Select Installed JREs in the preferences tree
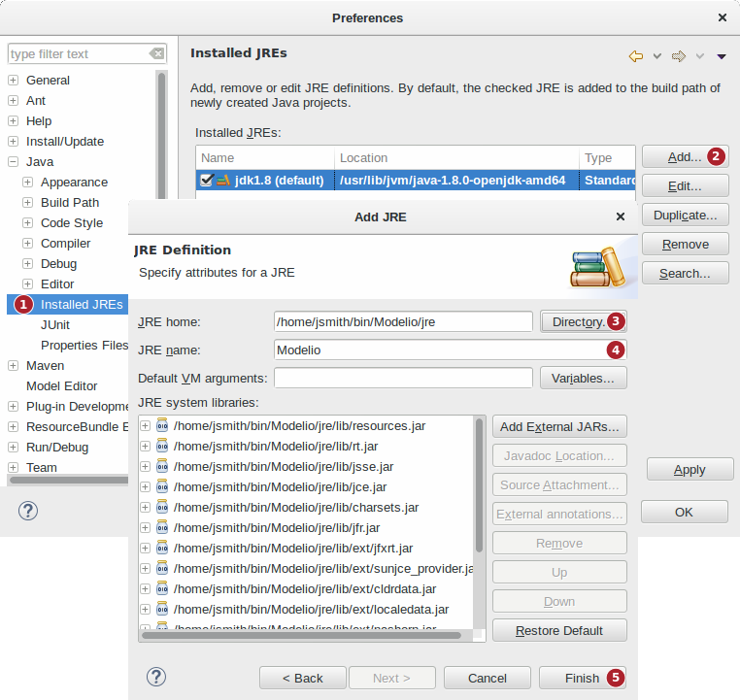This screenshot has height=700, width=740. [x=82, y=305]
